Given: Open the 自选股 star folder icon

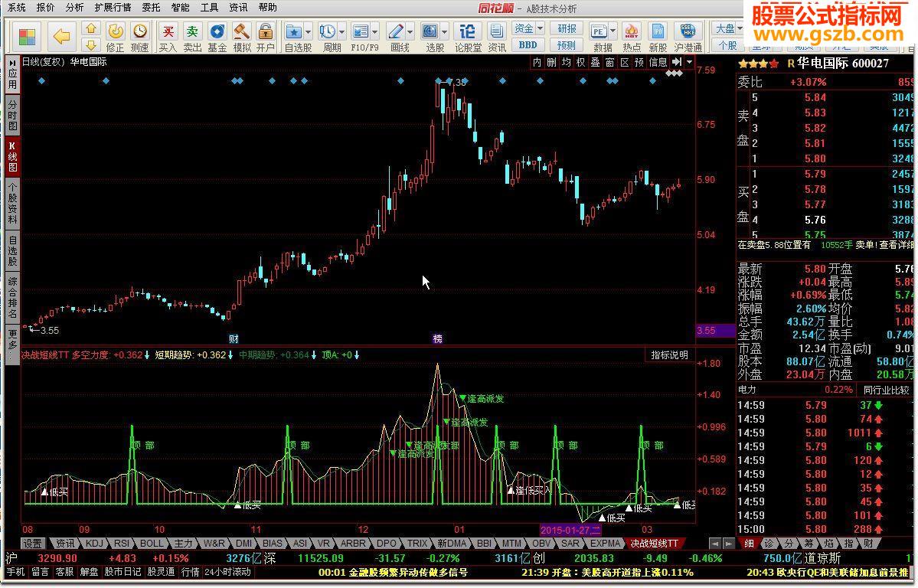Looking at the screenshot, I should (x=293, y=31).
